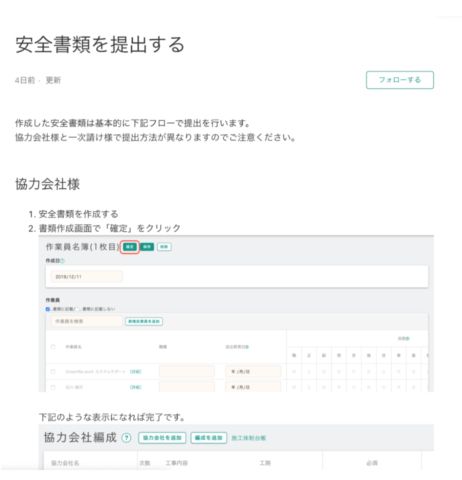The image size is (462, 480).
Task: Click the info icon next to 役割 header
Action: click(408, 339)
